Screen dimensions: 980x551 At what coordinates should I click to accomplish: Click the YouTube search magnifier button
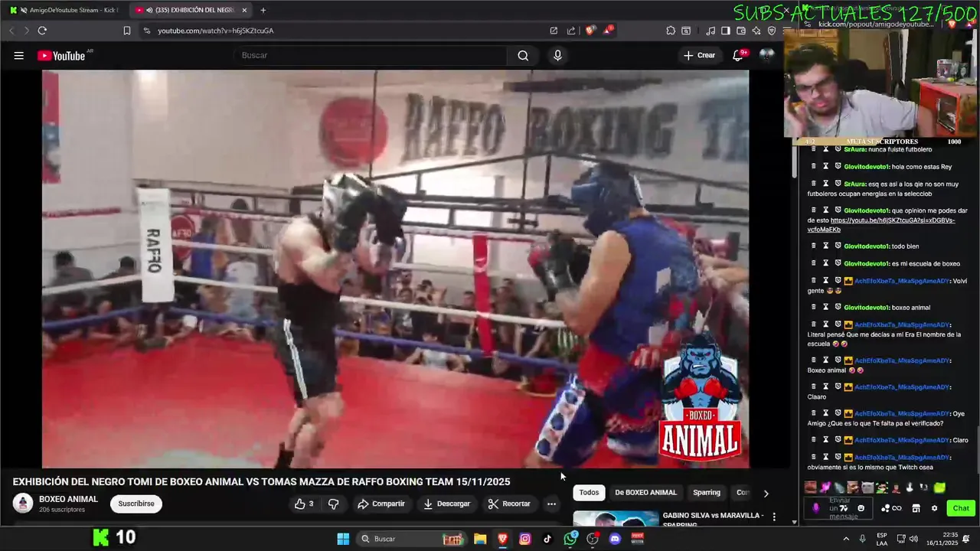coord(523,55)
